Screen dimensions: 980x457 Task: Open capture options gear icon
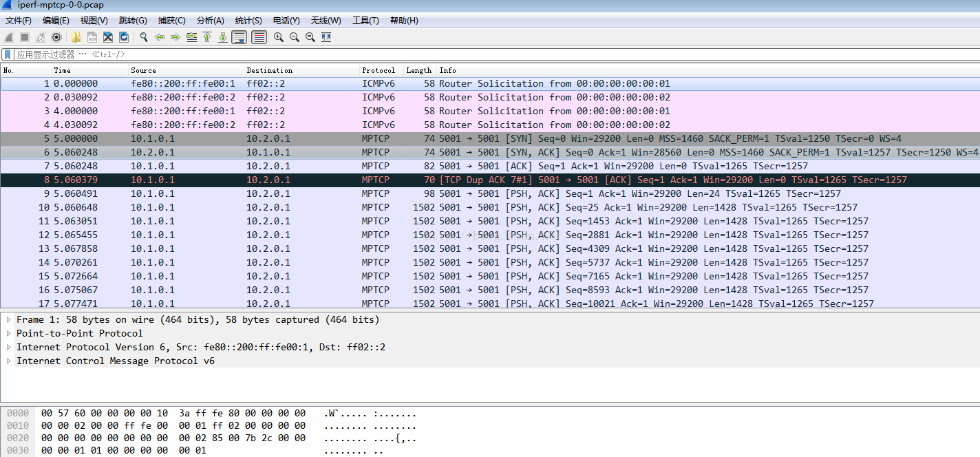click(x=56, y=37)
